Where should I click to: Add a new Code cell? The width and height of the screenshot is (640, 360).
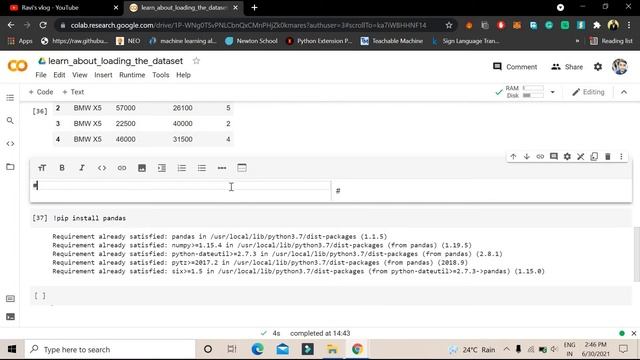pos(41,92)
